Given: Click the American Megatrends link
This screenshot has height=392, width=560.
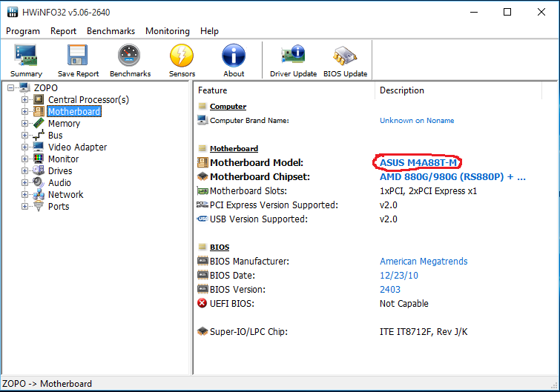Looking at the screenshot, I should pyautogui.click(x=424, y=262).
